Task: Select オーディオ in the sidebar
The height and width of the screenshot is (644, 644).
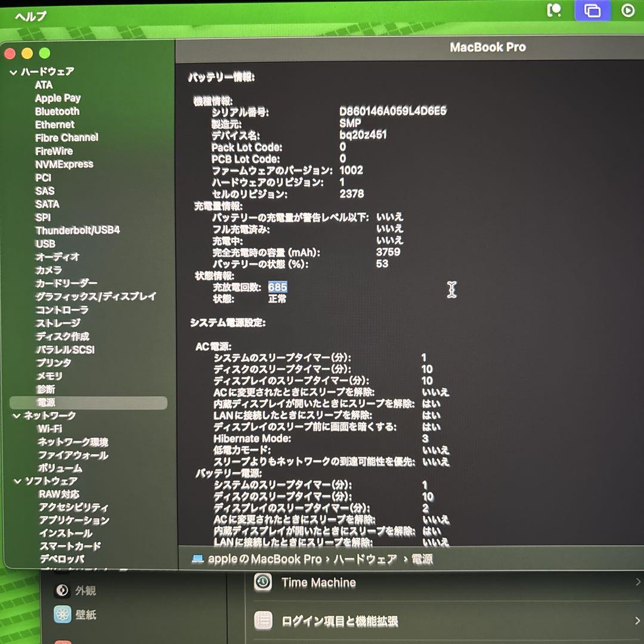Action: point(57,256)
